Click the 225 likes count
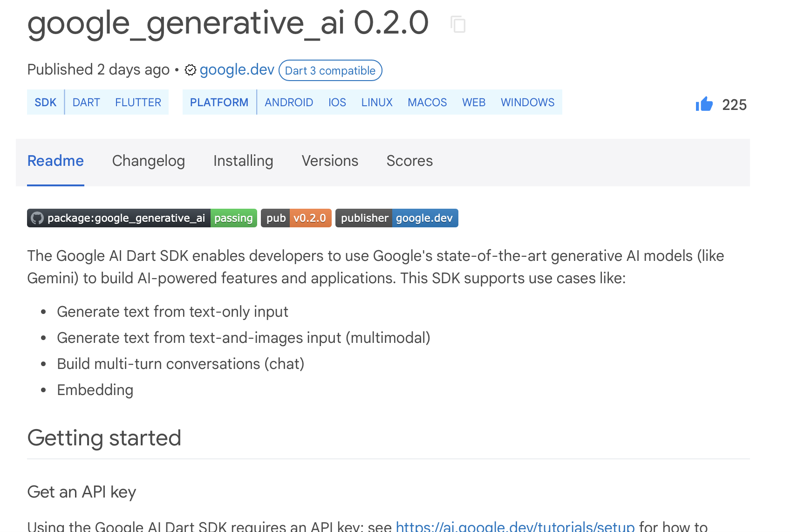 pos(734,105)
